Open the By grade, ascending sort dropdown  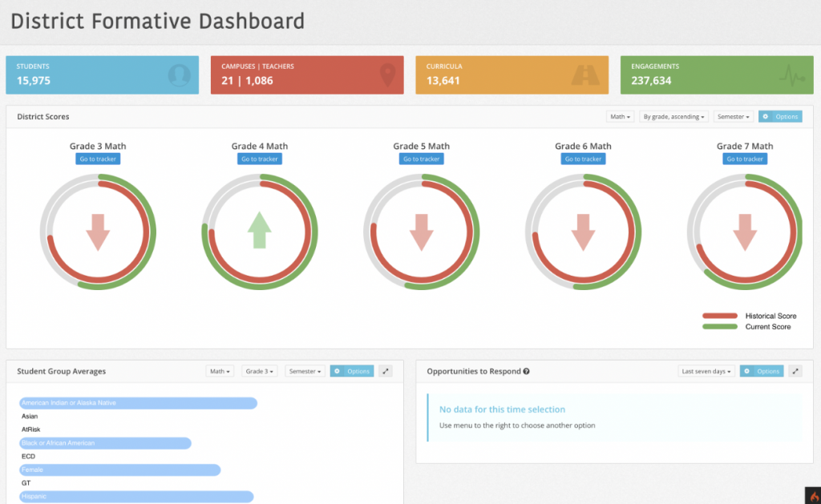(673, 116)
